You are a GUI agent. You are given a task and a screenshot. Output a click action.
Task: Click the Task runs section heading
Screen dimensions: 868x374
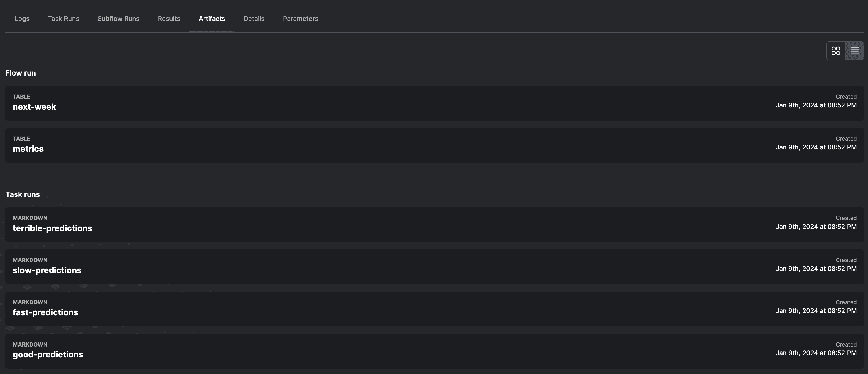pos(23,194)
